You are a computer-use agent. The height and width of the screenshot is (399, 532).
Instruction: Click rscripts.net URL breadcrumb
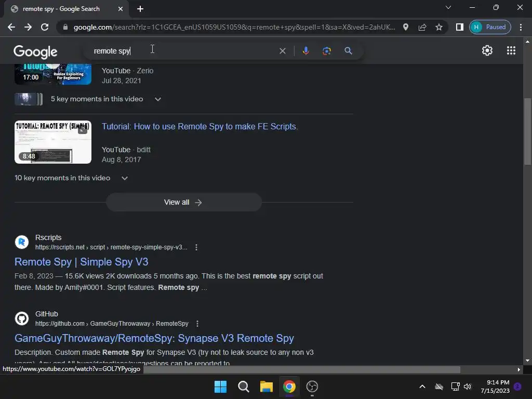pyautogui.click(x=111, y=247)
